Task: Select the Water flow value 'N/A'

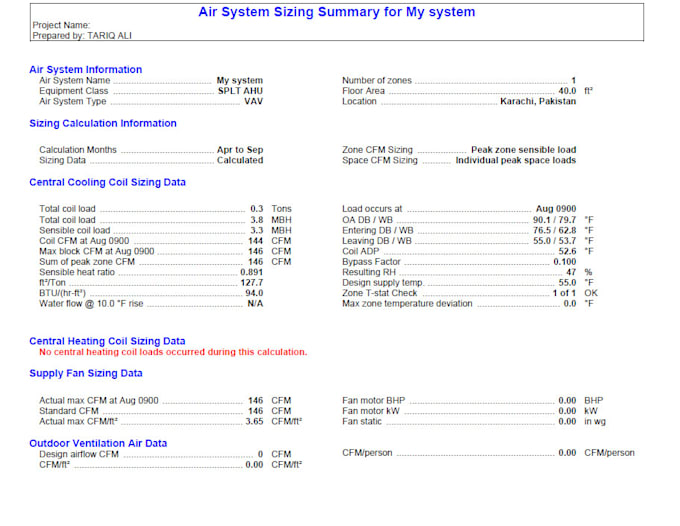Action: click(255, 303)
